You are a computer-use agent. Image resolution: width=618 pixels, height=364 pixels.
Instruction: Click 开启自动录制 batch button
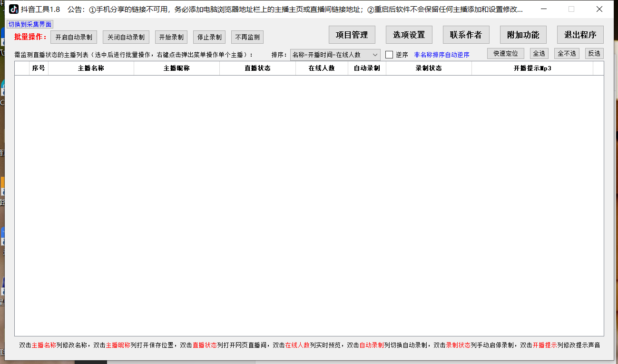(74, 37)
